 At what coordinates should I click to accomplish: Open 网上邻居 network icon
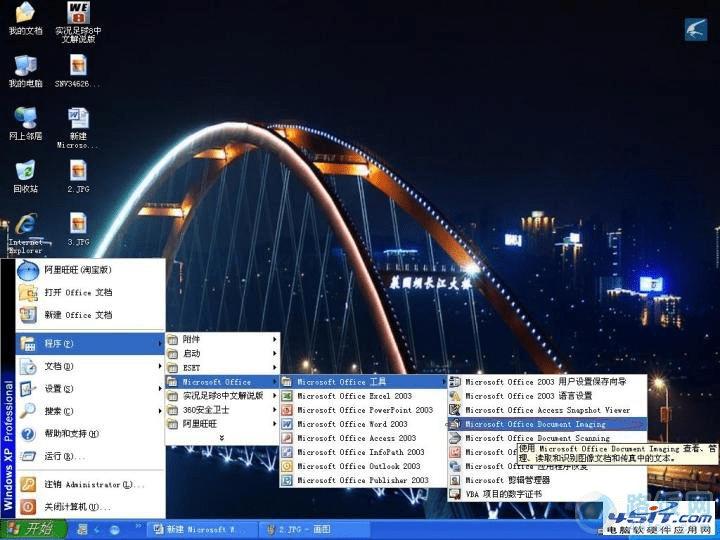click(x=25, y=118)
